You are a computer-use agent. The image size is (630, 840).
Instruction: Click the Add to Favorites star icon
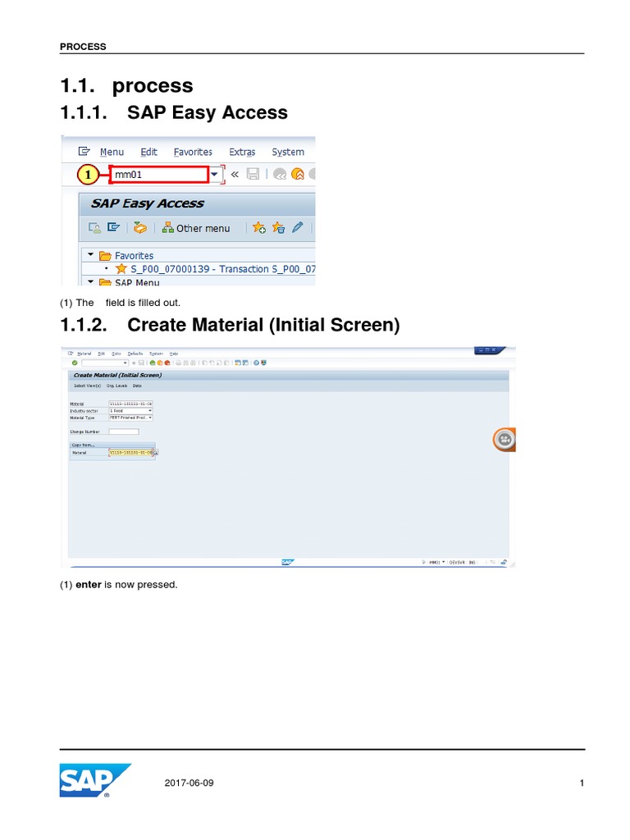tap(259, 228)
